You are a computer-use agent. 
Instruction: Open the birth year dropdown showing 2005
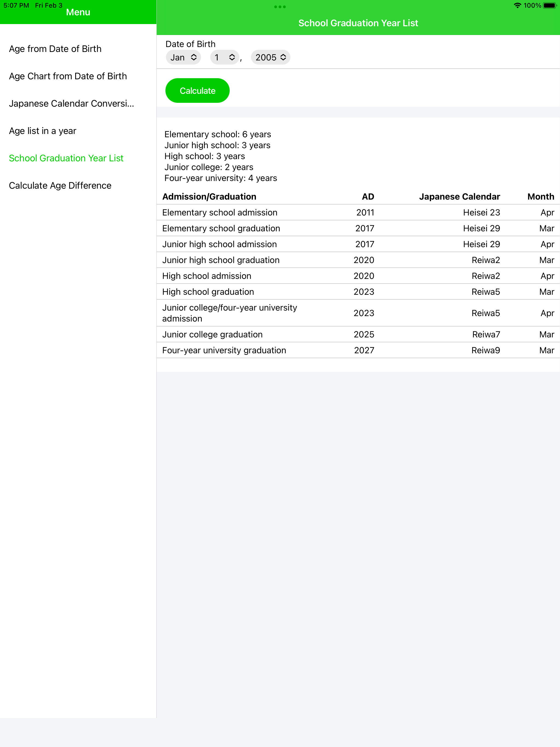(x=270, y=57)
